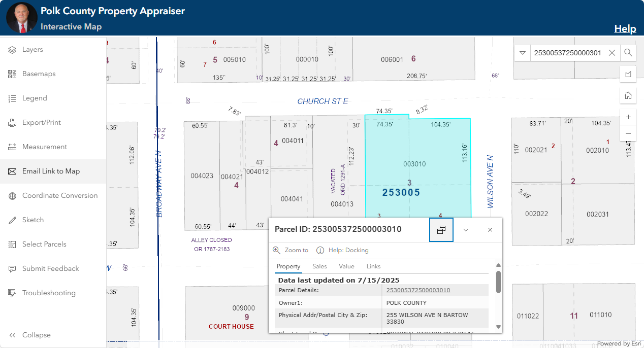Image resolution: width=644 pixels, height=348 pixels.
Task: Zoom in using the plus control
Action: pyautogui.click(x=628, y=116)
